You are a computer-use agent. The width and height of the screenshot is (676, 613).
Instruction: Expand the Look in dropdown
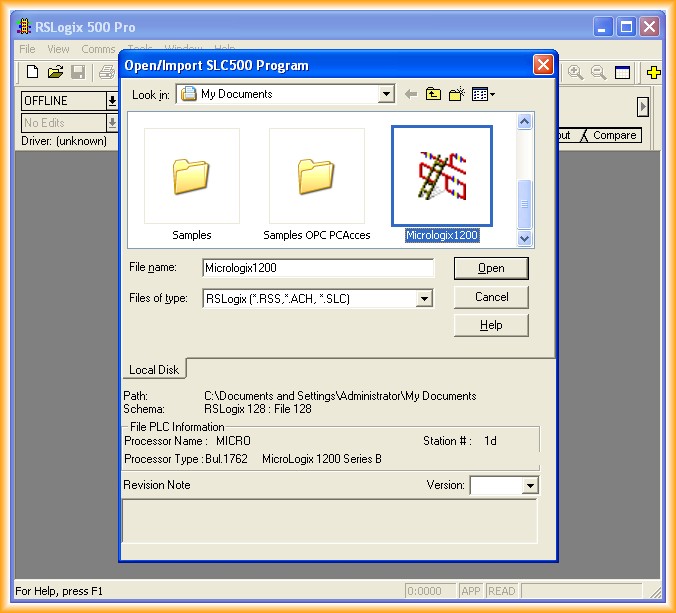click(386, 94)
